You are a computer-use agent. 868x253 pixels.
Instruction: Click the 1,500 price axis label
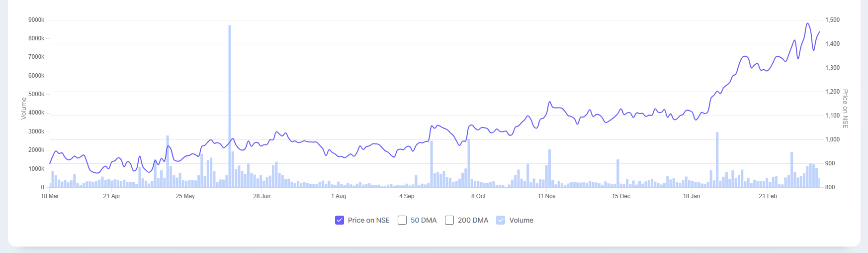point(832,20)
